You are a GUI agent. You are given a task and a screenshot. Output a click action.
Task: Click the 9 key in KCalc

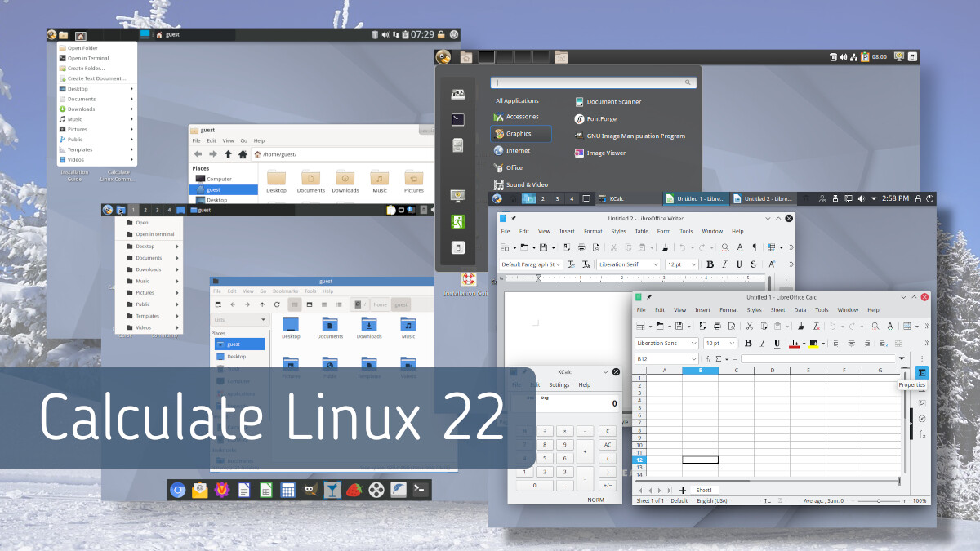(x=563, y=444)
